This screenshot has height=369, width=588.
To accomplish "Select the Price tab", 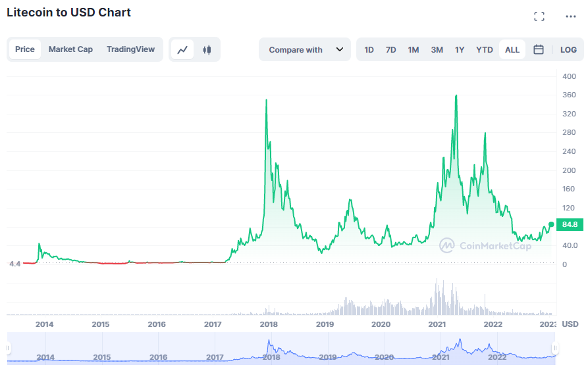I will pyautogui.click(x=25, y=49).
